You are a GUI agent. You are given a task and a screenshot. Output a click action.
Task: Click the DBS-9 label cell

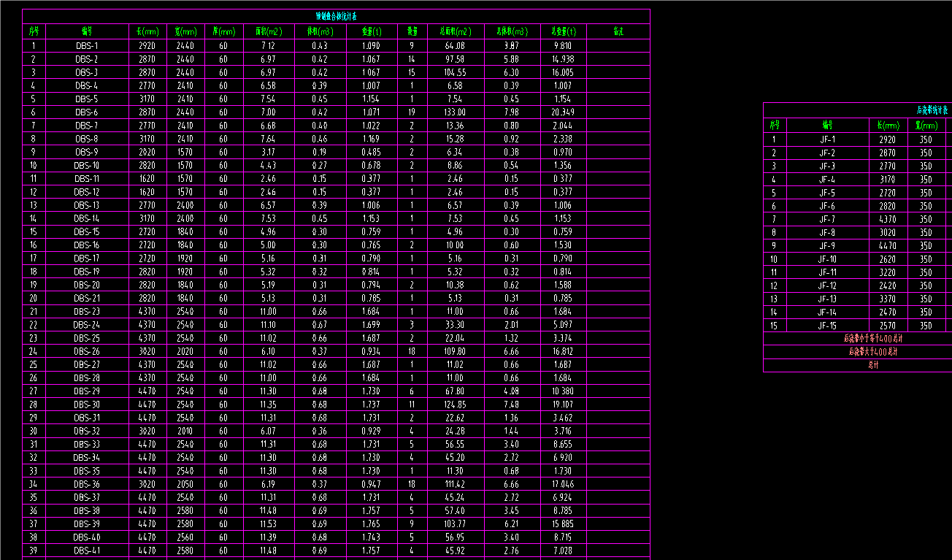pyautogui.click(x=87, y=152)
